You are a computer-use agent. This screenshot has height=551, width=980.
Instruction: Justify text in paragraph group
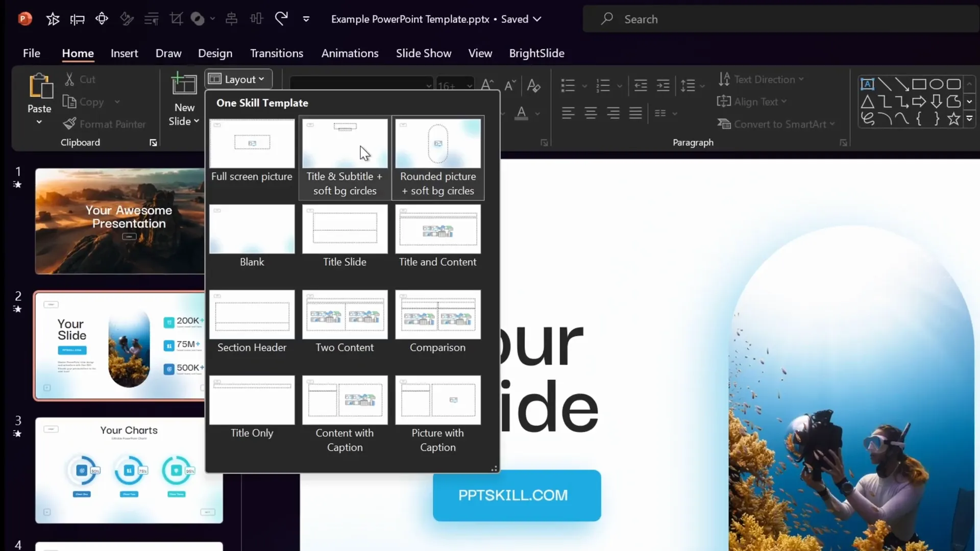tap(635, 113)
